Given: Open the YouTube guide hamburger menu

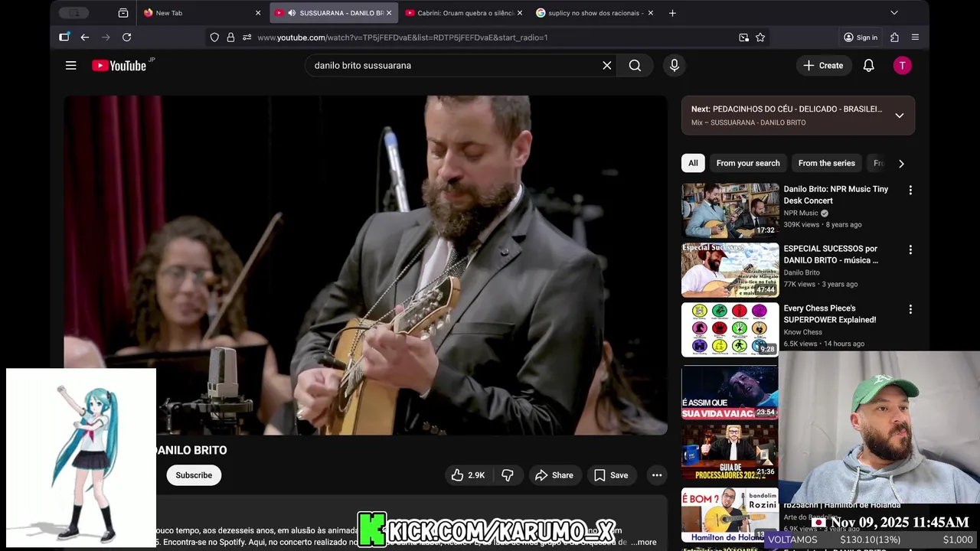Looking at the screenshot, I should coord(70,66).
